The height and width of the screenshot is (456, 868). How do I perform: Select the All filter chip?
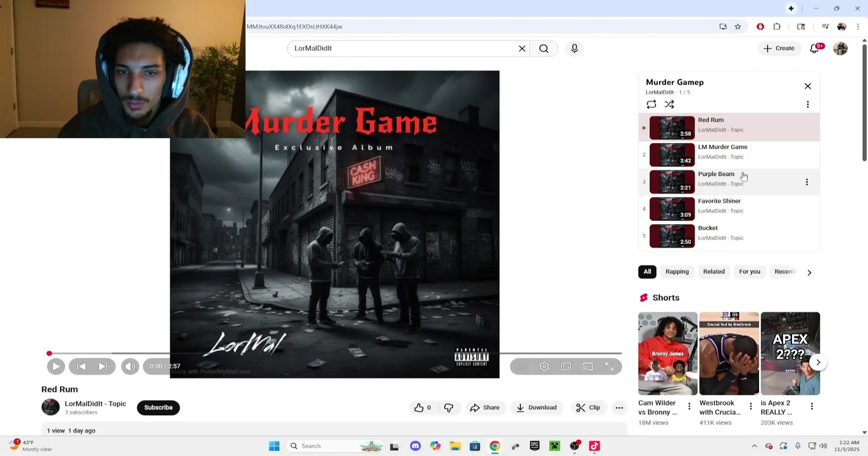(x=647, y=272)
